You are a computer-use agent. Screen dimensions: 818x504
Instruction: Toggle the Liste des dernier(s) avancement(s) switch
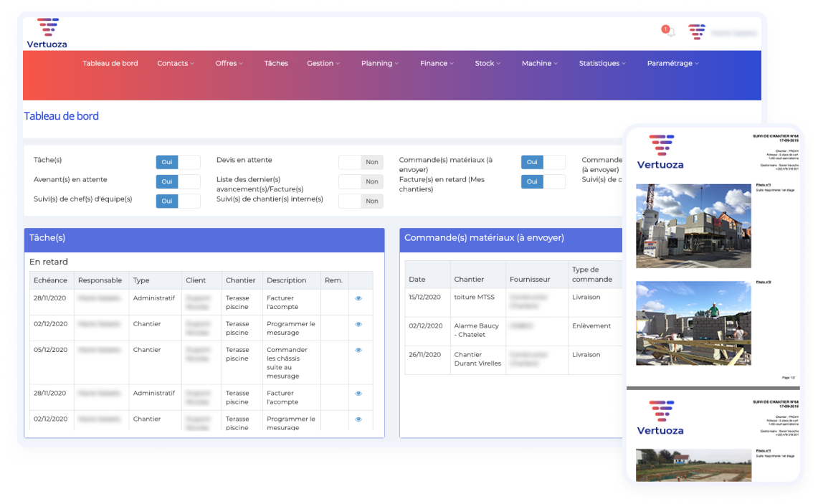(361, 181)
